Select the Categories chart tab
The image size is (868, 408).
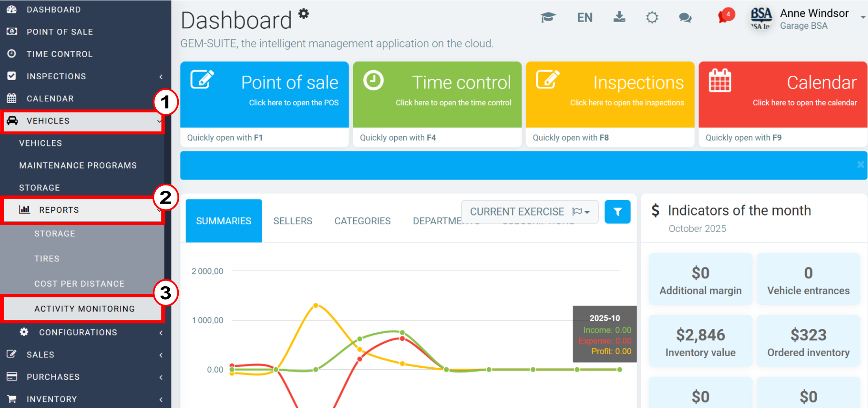(x=362, y=221)
